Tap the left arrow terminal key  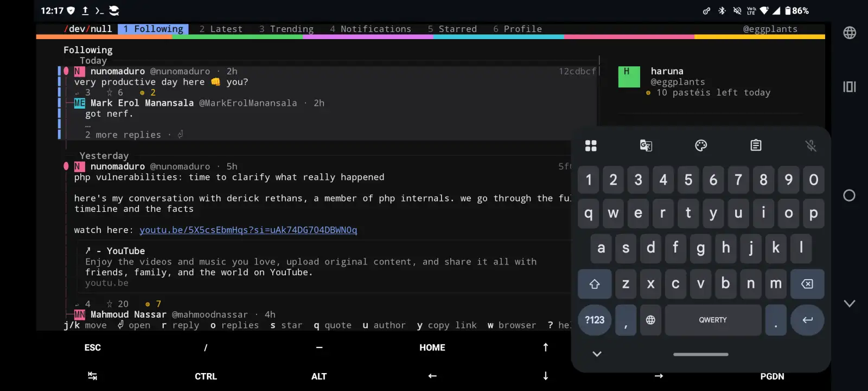click(432, 376)
